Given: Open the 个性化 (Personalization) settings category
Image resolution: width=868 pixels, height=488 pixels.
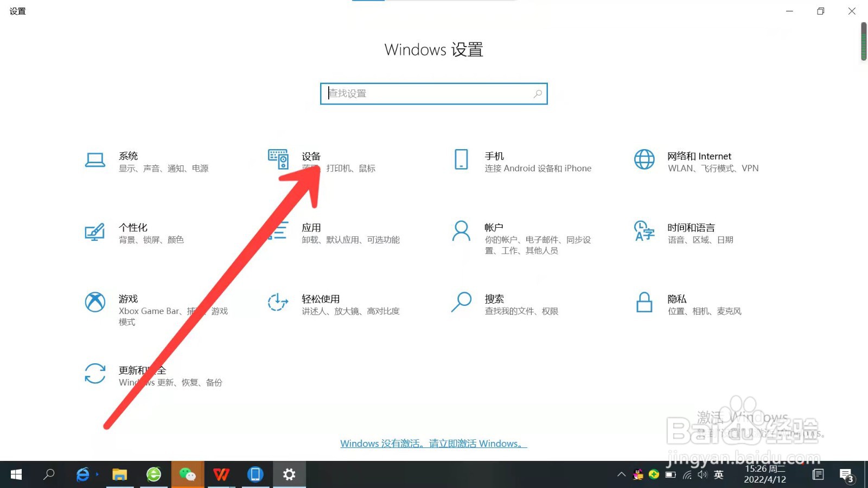Looking at the screenshot, I should click(x=135, y=233).
